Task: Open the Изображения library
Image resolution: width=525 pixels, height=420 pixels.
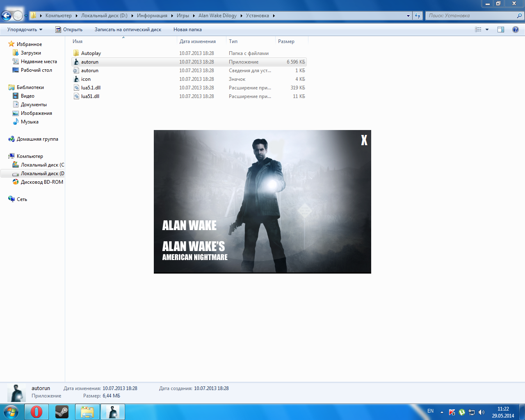Action: point(37,113)
